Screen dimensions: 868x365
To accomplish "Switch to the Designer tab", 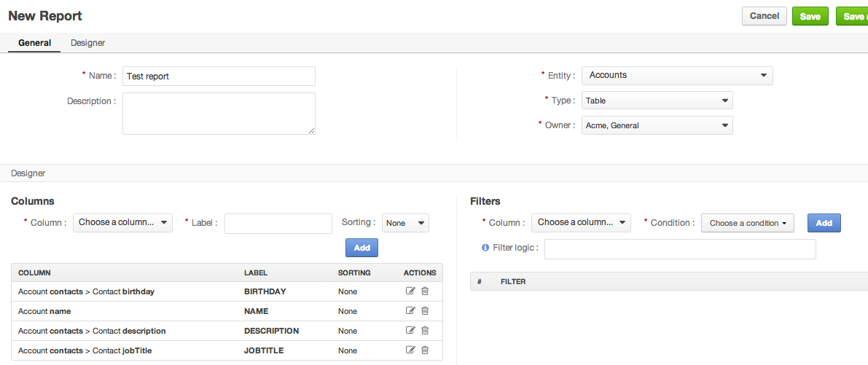I will (x=88, y=42).
